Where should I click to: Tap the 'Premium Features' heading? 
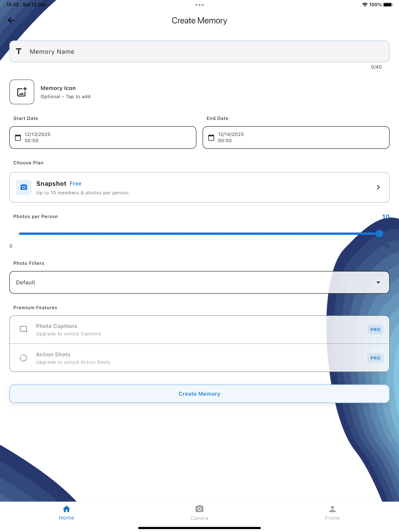[x=35, y=308]
